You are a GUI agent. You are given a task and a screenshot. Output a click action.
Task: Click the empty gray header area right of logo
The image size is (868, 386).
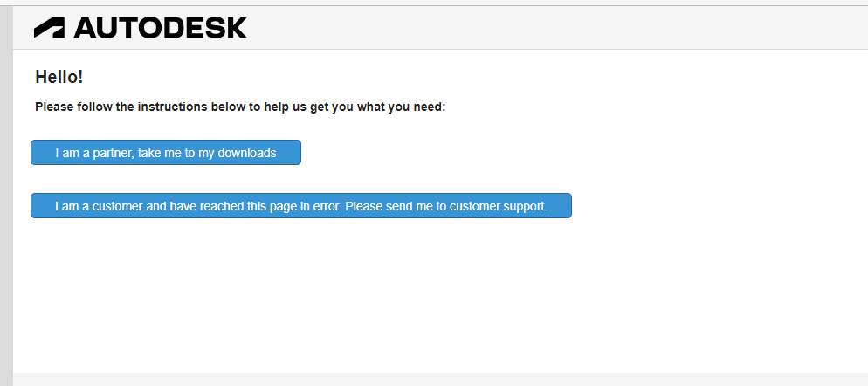coord(554,28)
